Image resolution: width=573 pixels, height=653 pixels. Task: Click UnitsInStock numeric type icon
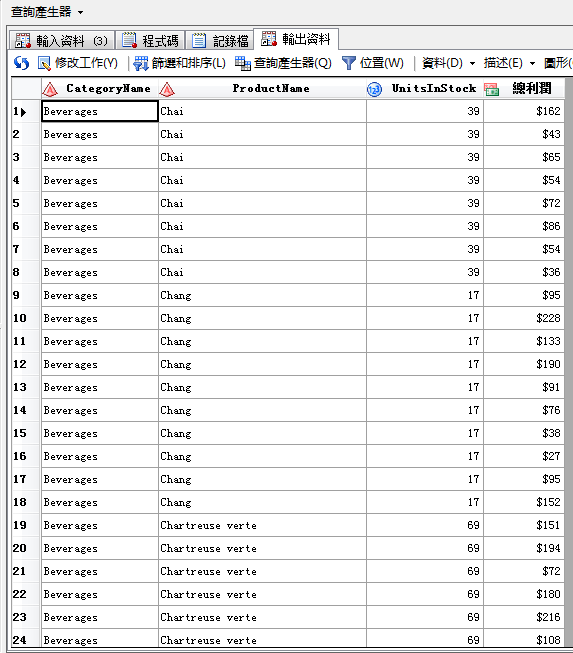tap(374, 89)
